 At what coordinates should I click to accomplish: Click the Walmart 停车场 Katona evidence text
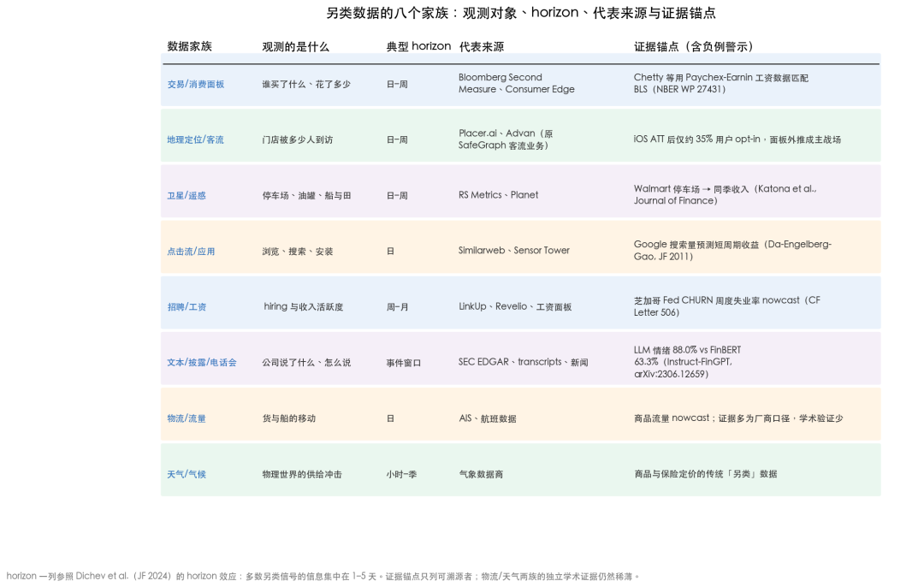pos(725,194)
